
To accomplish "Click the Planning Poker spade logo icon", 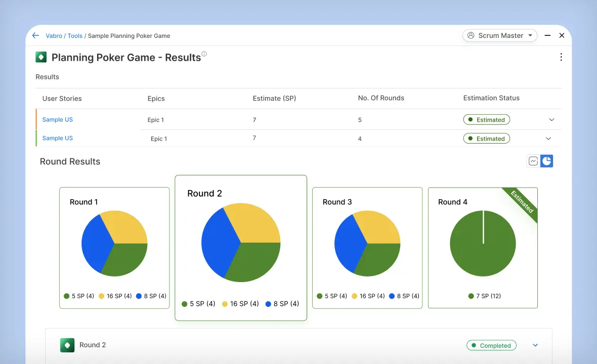I will tap(41, 57).
